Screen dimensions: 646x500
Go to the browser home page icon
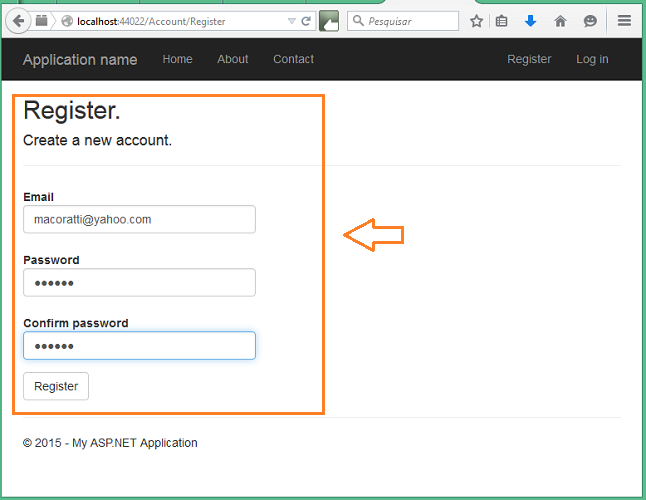coord(560,21)
